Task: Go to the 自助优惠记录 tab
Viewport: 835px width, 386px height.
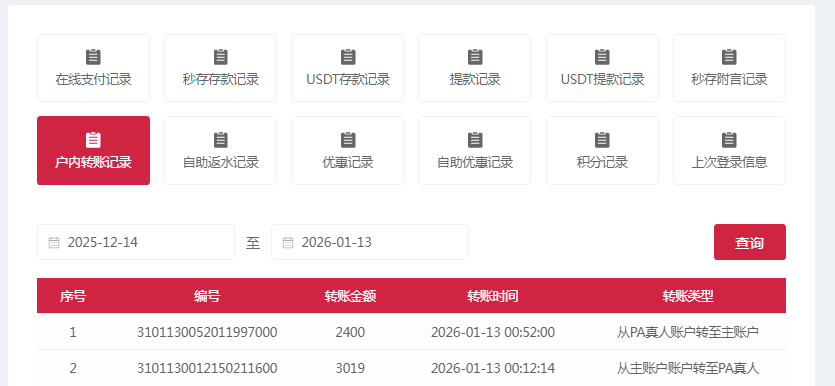Action: [x=474, y=151]
